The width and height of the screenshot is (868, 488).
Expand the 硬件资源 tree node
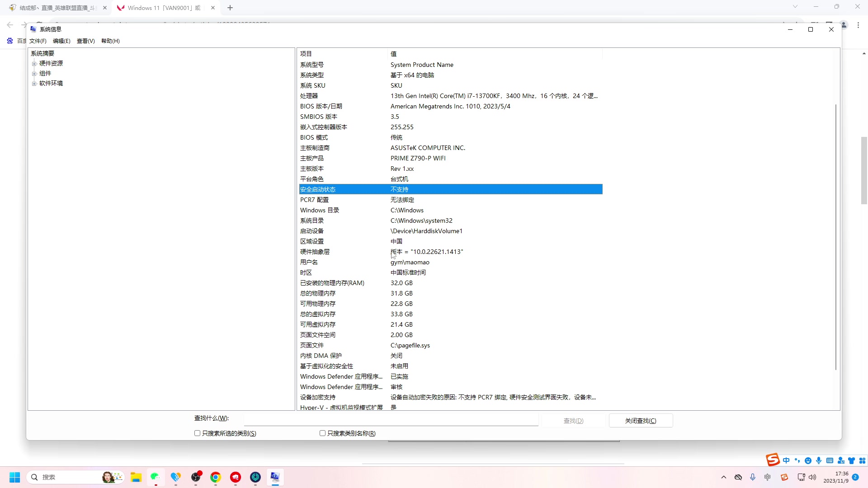tap(34, 63)
